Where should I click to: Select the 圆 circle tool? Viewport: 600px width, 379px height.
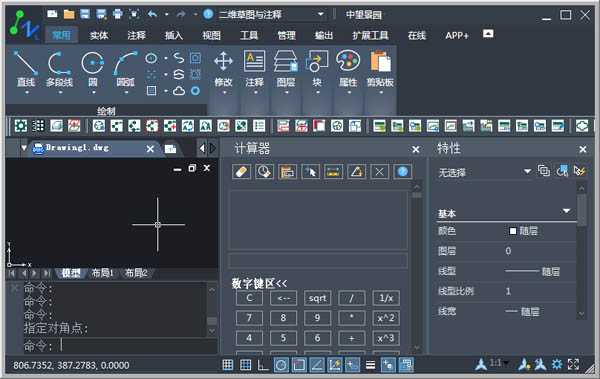[93, 69]
